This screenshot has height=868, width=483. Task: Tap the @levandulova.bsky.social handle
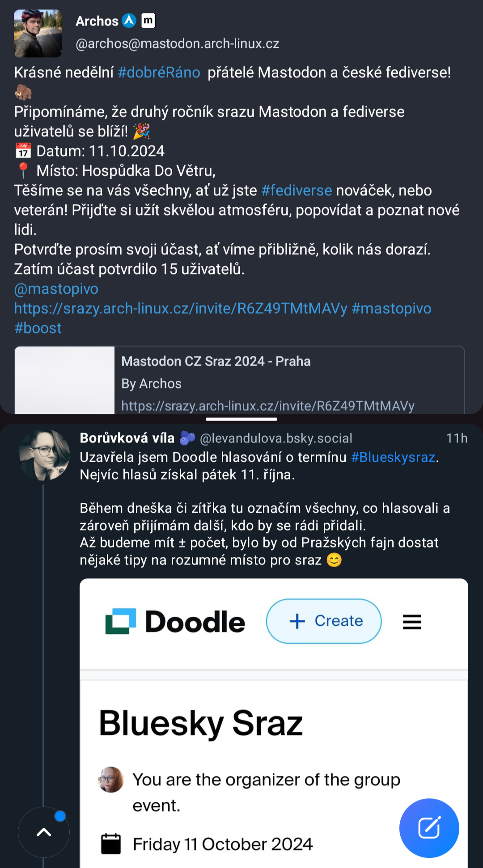276,438
